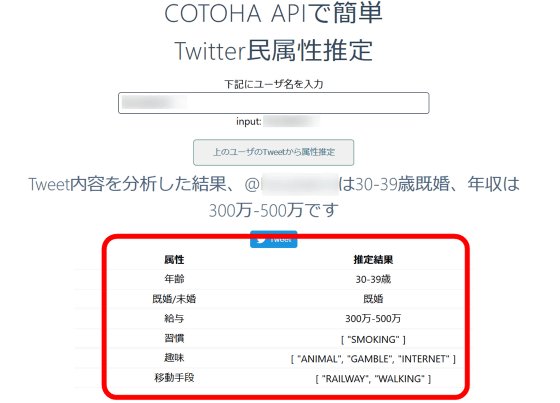Select the 推定結果 column header

pos(373,260)
